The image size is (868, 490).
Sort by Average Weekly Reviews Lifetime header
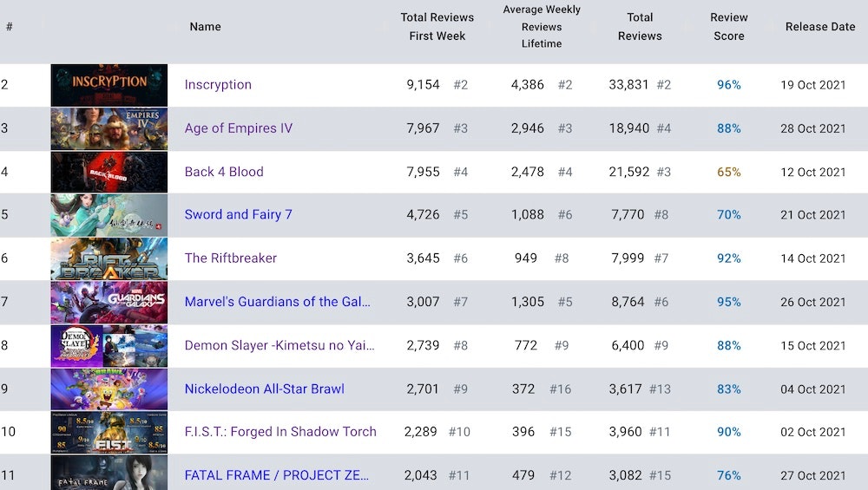(542, 27)
